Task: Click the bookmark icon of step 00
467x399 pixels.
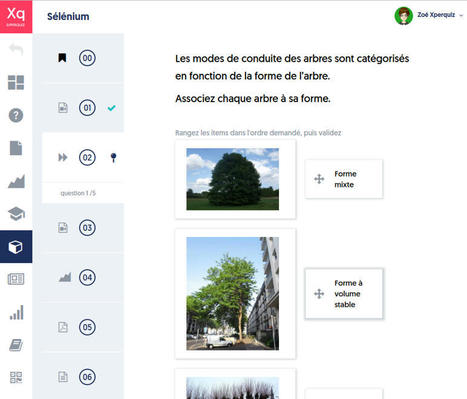Action: (x=62, y=58)
